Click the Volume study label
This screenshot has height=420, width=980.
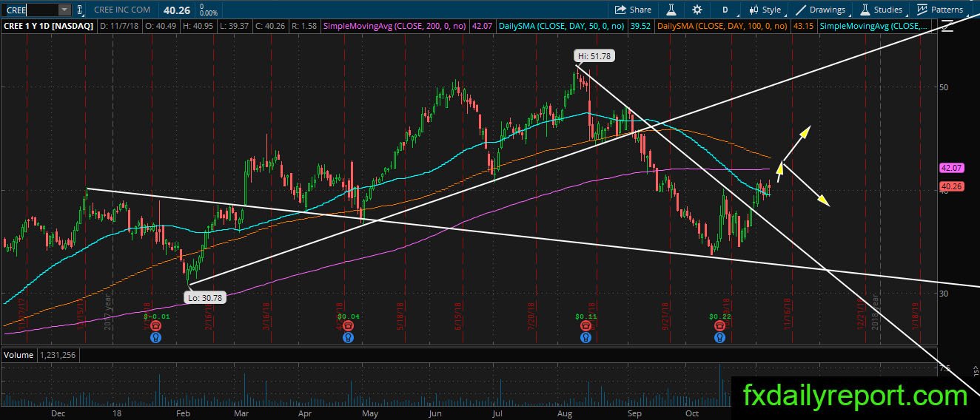(x=19, y=355)
